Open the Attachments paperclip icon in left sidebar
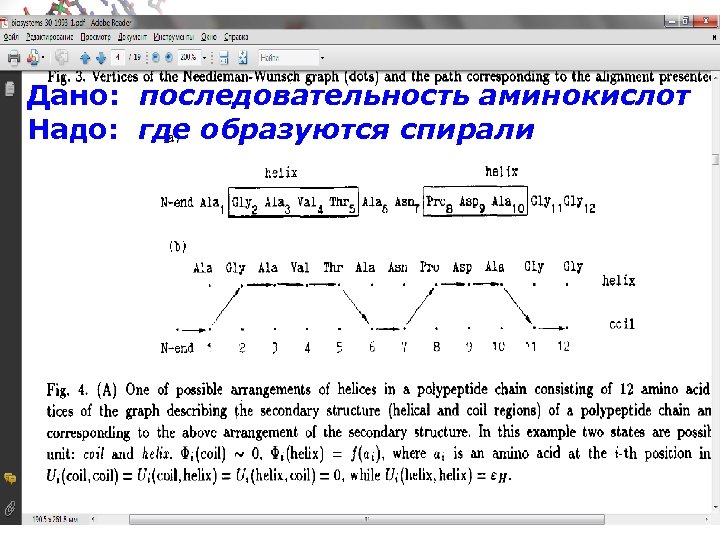This screenshot has width=720, height=540. 10,508
